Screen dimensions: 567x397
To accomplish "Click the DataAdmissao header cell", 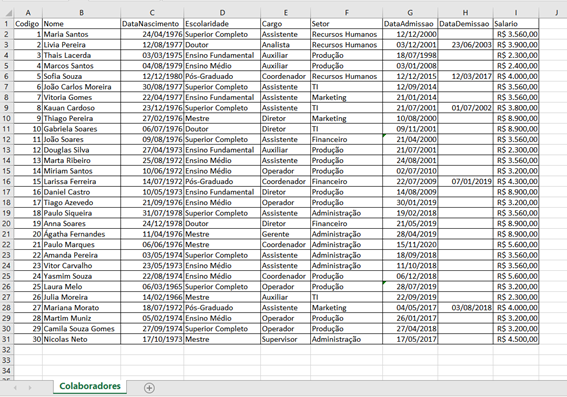I will click(410, 24).
